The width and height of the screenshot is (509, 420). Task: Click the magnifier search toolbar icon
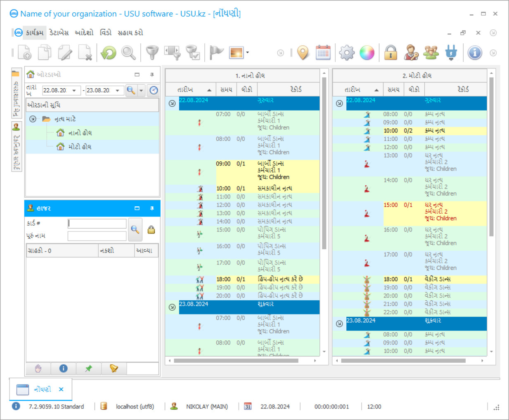128,53
